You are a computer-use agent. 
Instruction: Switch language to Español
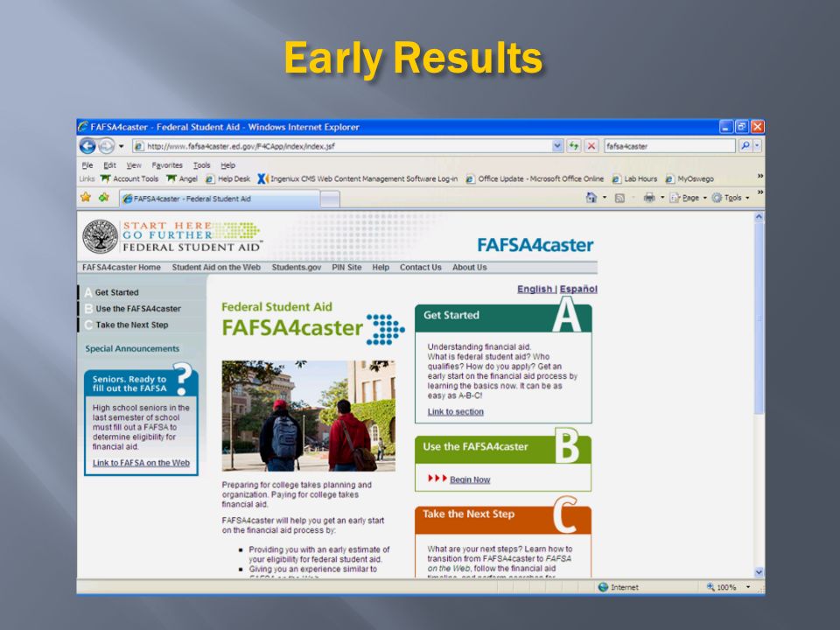pyautogui.click(x=578, y=290)
